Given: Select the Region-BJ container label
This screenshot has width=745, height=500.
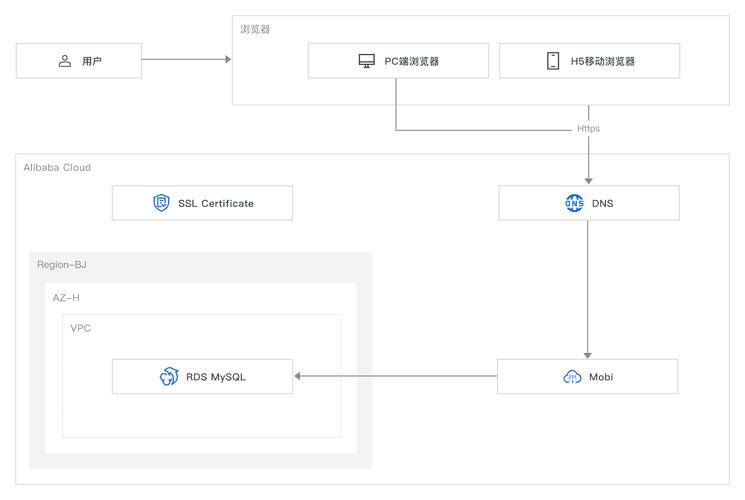Looking at the screenshot, I should (63, 265).
